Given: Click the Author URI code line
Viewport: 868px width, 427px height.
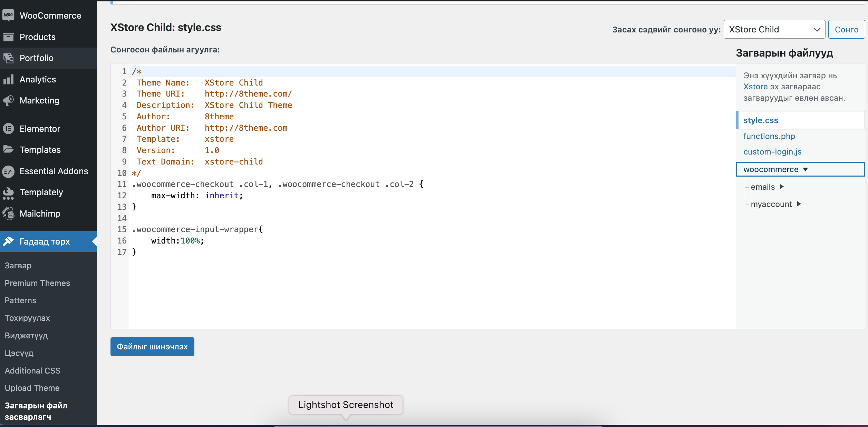Looking at the screenshot, I should coord(212,128).
